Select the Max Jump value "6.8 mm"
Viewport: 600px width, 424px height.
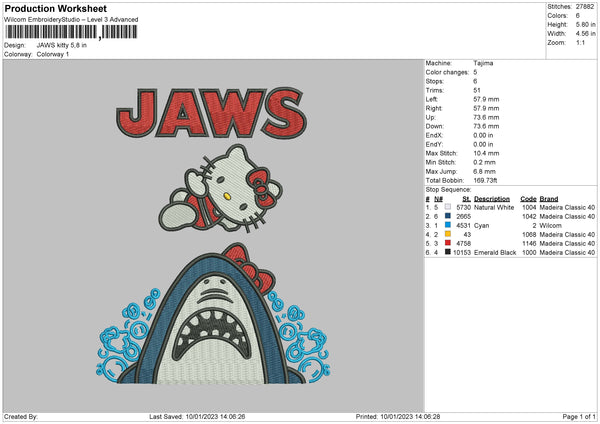[x=484, y=171]
